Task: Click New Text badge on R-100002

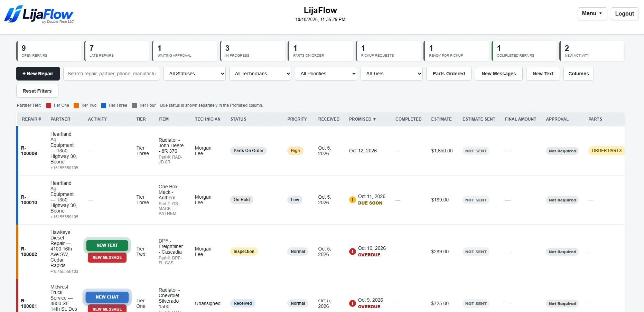Action: click(x=107, y=245)
